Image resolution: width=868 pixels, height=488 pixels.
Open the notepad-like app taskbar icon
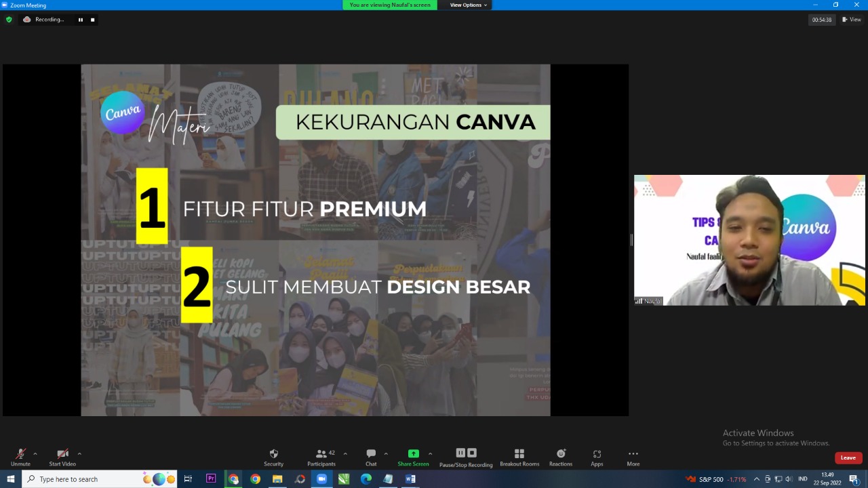[388, 479]
